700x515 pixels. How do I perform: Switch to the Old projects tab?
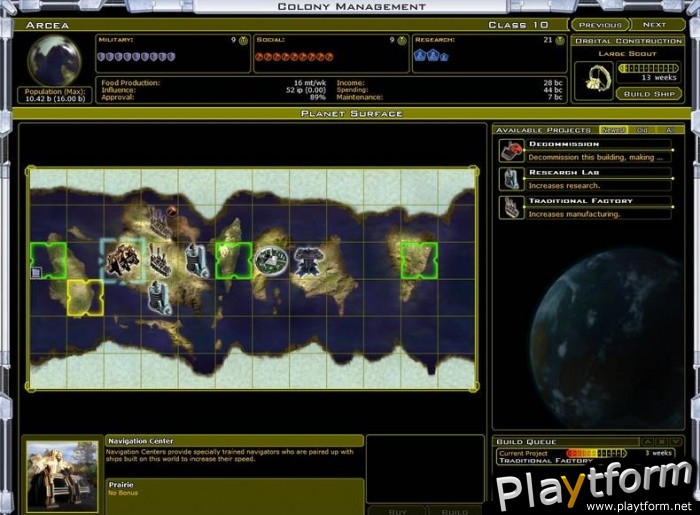[x=642, y=130]
